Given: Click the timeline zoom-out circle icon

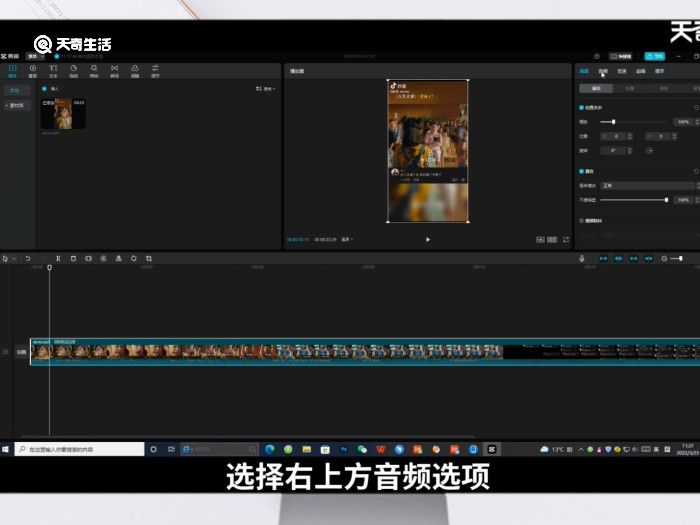Looking at the screenshot, I should point(664,258).
